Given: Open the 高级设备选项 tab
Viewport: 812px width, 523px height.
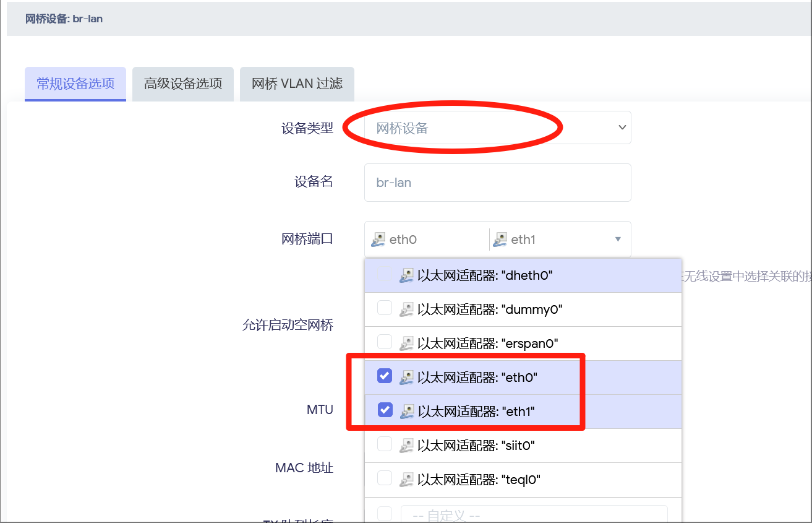Looking at the screenshot, I should (x=183, y=84).
